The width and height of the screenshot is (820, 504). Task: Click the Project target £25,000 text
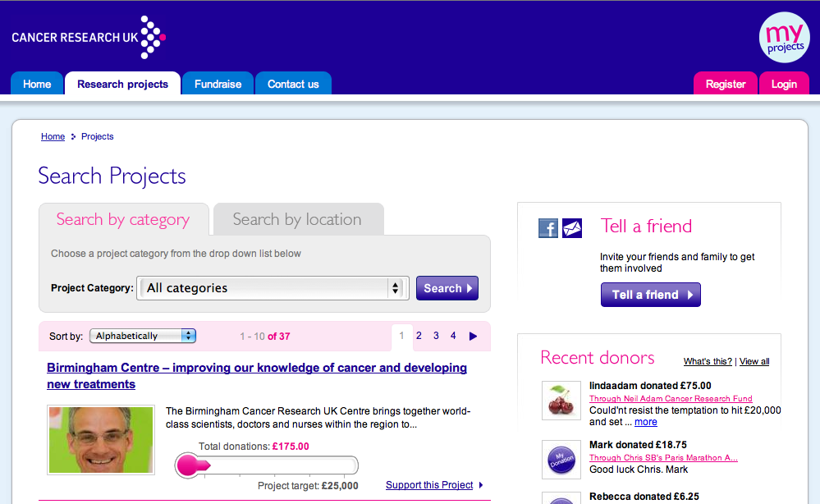click(308, 486)
